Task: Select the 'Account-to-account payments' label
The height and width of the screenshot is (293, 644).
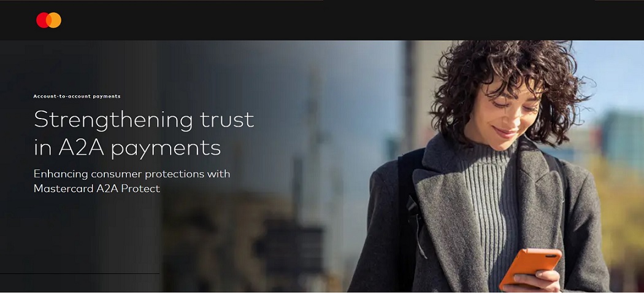Action: coord(77,96)
